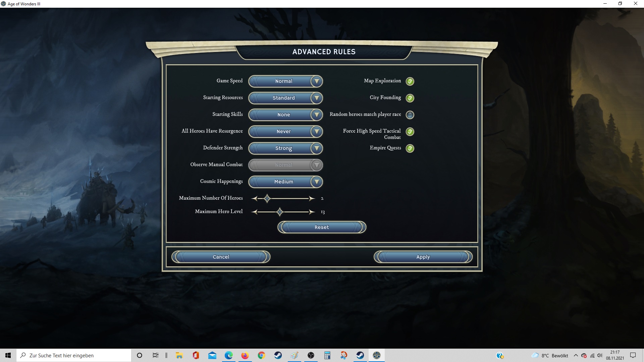Click right arrow of Maximum Number Of Heroes slider
The width and height of the screenshot is (644, 362).
tap(312, 198)
